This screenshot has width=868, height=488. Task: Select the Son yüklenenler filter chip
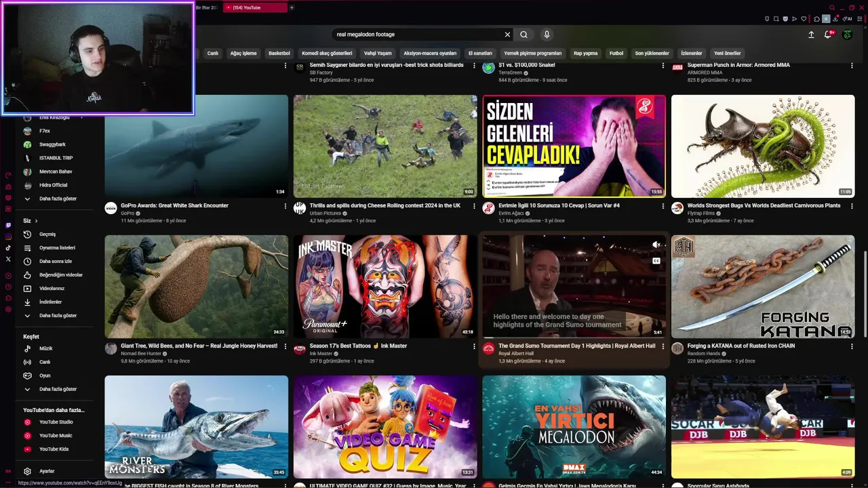652,53
